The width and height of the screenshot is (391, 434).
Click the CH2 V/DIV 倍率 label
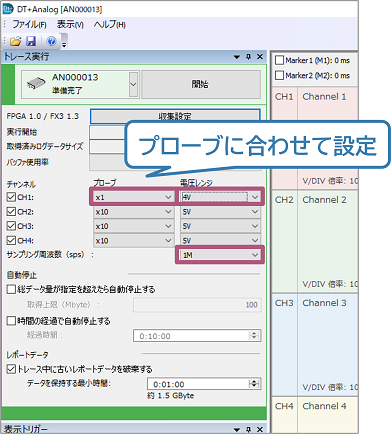click(330, 284)
